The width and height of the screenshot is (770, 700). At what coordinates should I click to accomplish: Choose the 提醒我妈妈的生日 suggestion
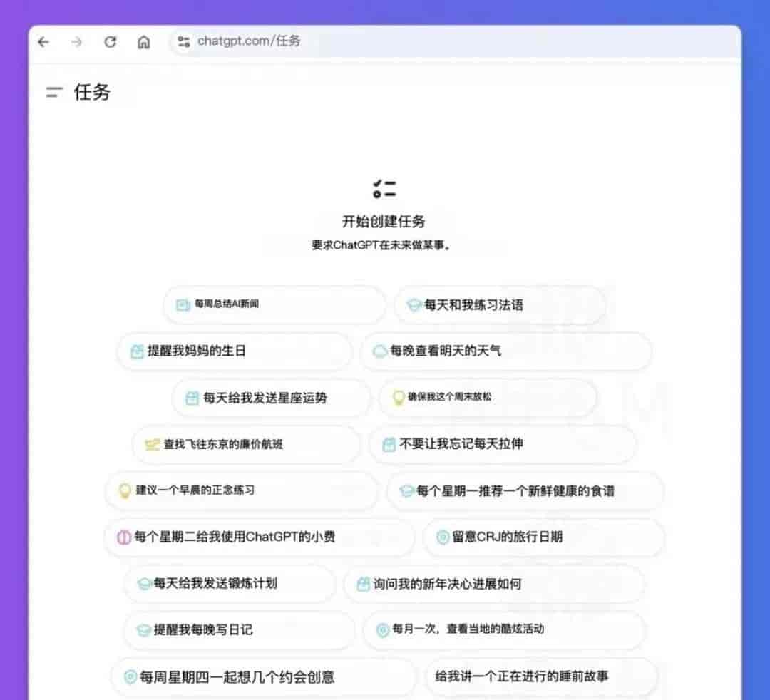[x=235, y=351]
